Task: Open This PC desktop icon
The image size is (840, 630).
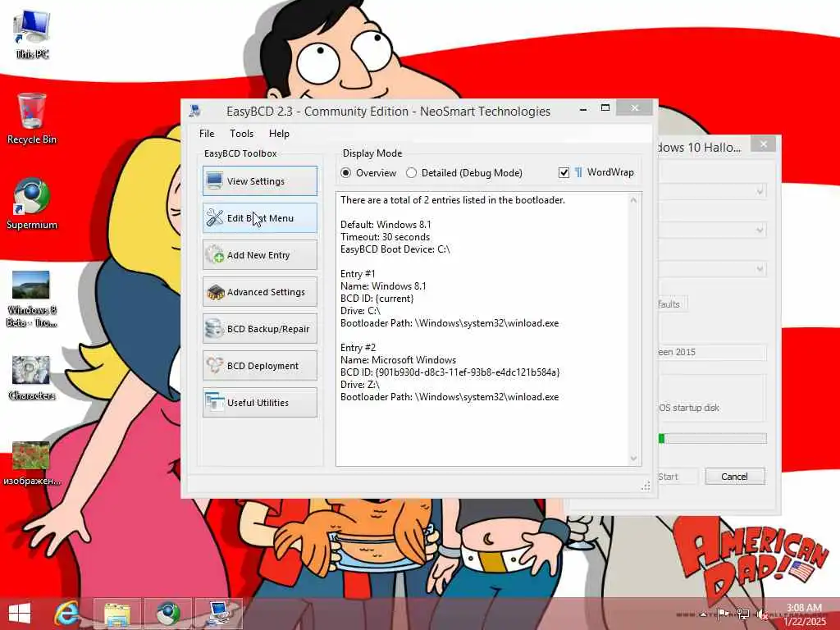Action: [x=32, y=34]
